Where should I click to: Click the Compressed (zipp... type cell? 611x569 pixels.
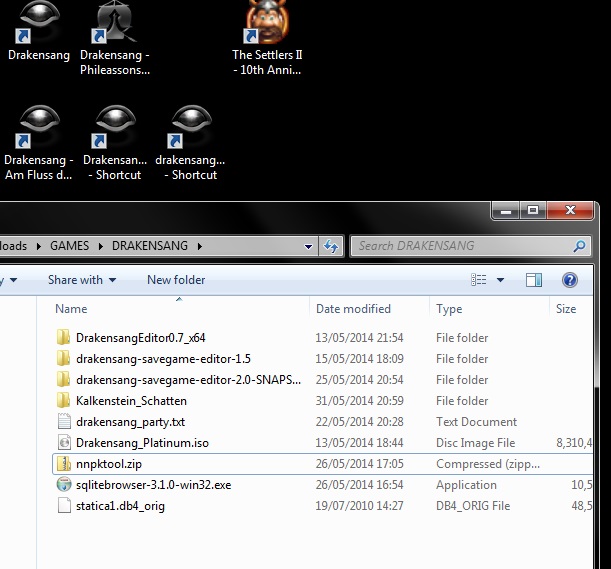point(488,464)
